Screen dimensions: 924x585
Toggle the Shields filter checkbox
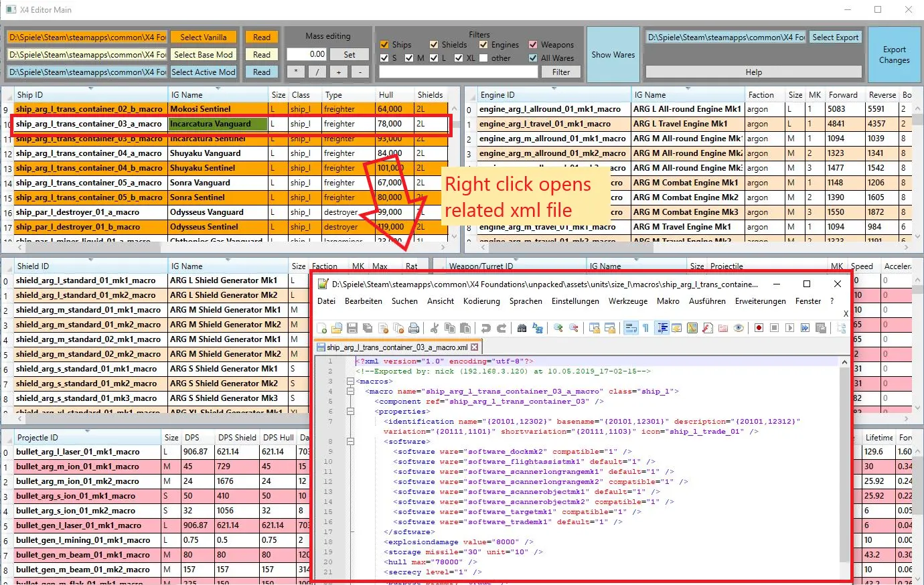point(434,45)
